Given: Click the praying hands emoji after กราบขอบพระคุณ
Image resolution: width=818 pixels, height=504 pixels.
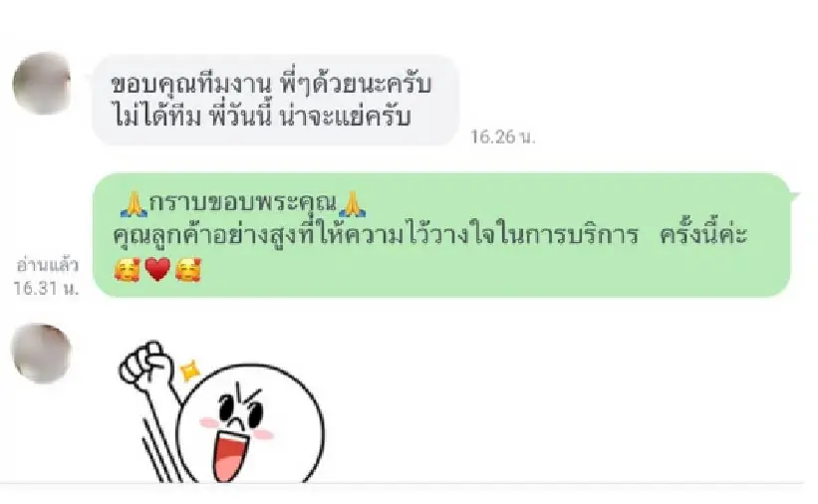Looking at the screenshot, I should pos(353,204).
